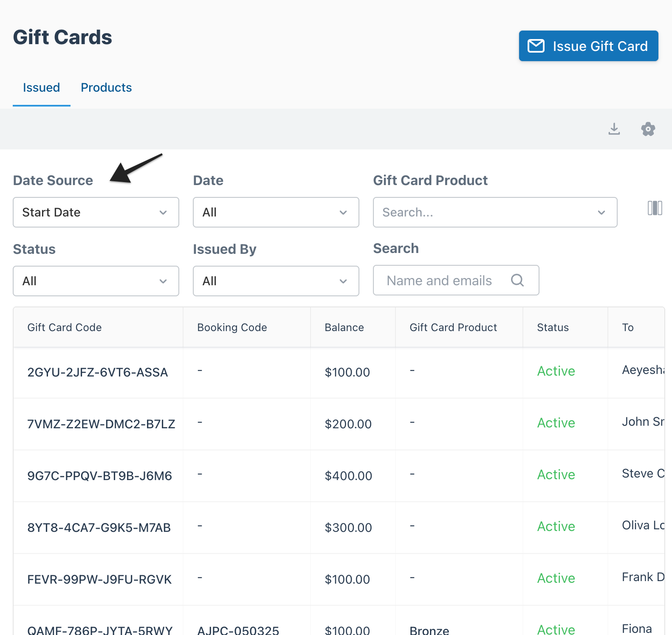Click recipient Frank in the To column
The image size is (672, 635).
pos(643,577)
